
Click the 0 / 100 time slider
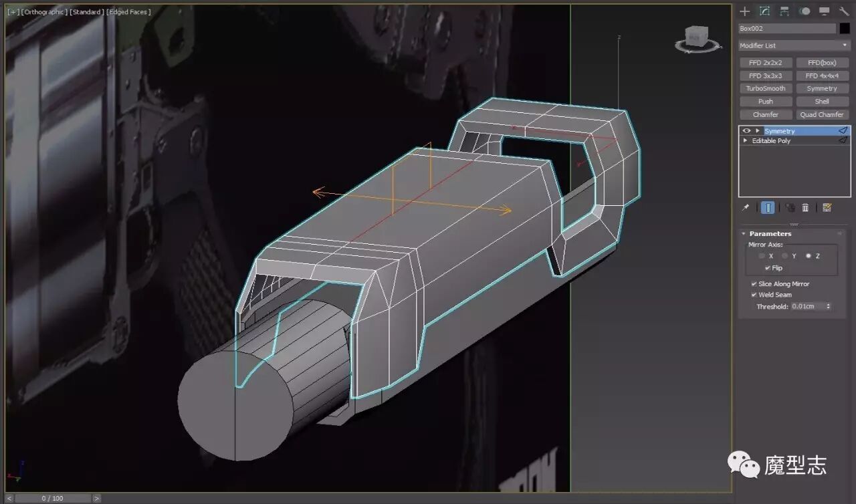[x=53, y=498]
